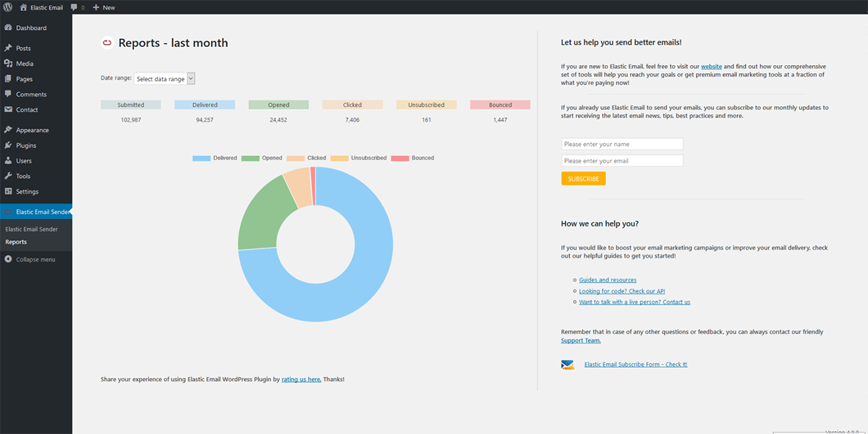
Task: Open the Media library icon
Action: 8,64
